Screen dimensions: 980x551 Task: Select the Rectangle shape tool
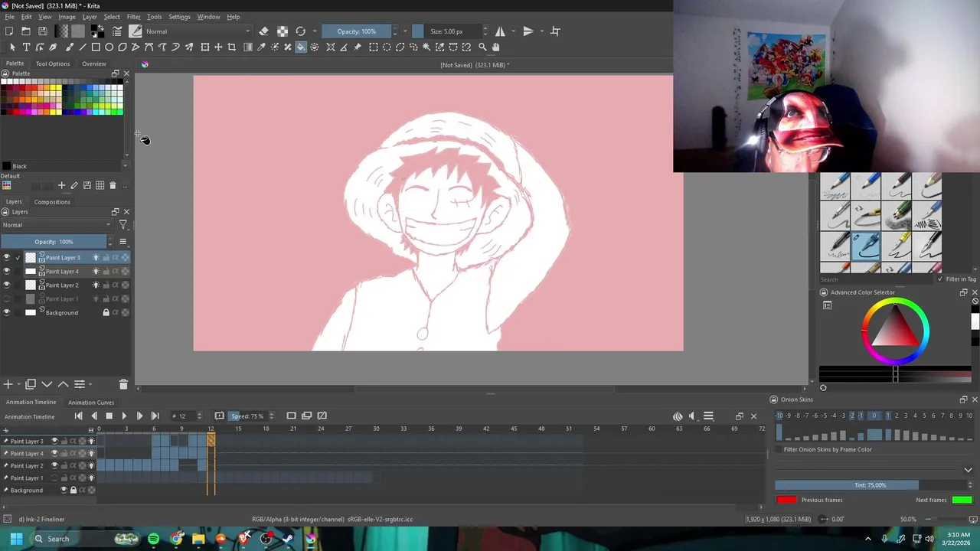click(96, 47)
